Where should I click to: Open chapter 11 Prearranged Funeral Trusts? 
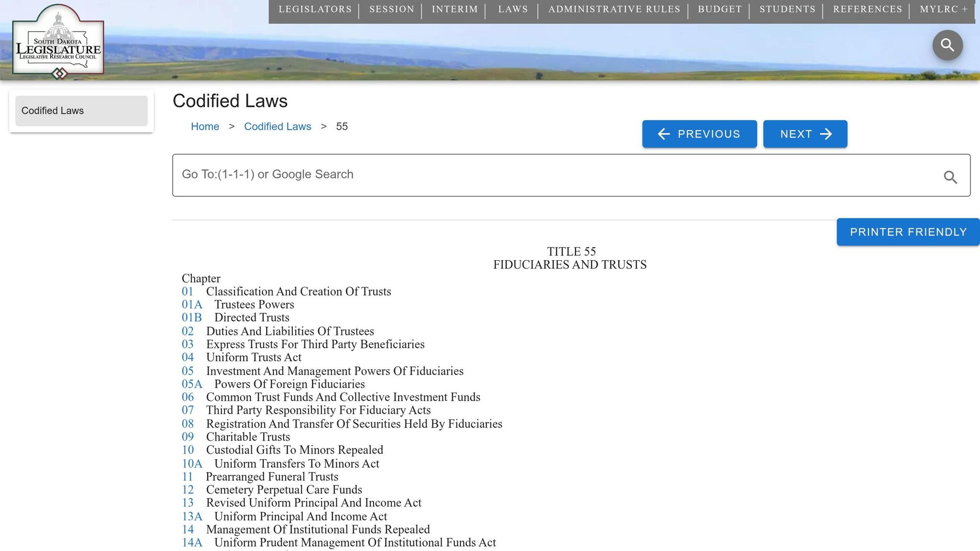187,477
